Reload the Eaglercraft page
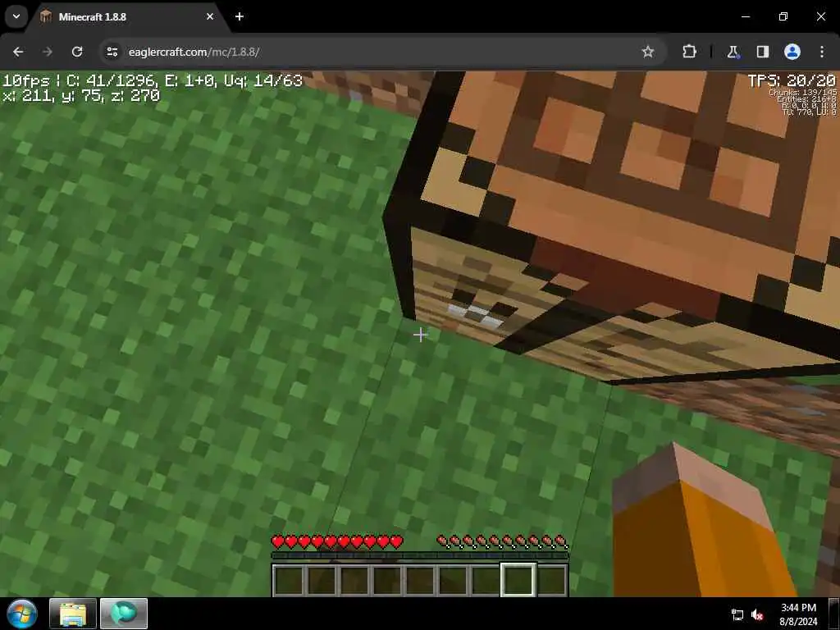This screenshot has height=630, width=840. (77, 52)
